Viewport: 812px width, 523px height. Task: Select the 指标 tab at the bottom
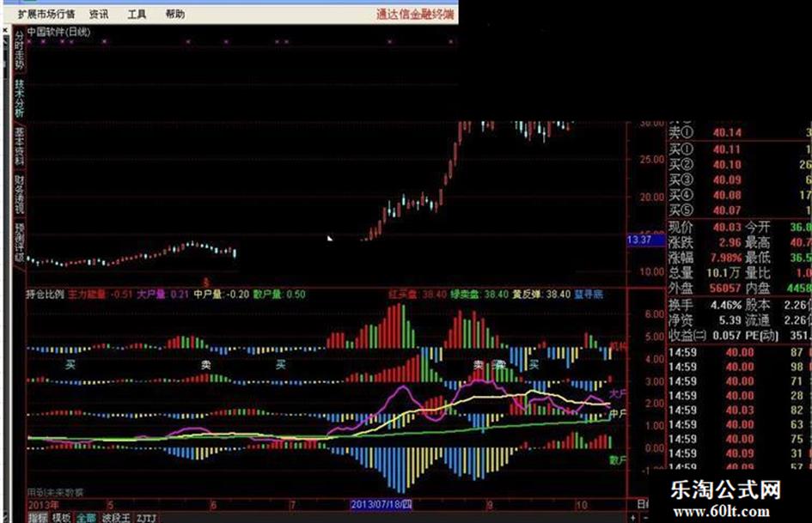[x=37, y=517]
